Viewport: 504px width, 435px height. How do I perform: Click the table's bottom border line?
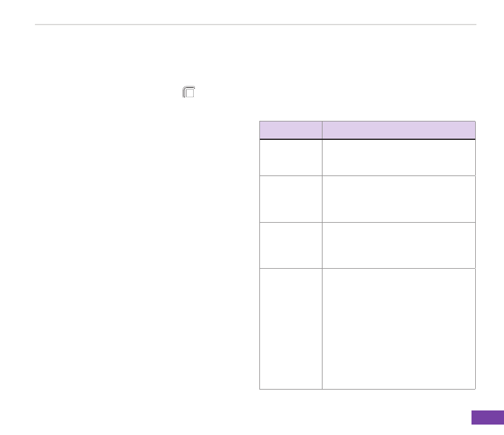[367, 389]
